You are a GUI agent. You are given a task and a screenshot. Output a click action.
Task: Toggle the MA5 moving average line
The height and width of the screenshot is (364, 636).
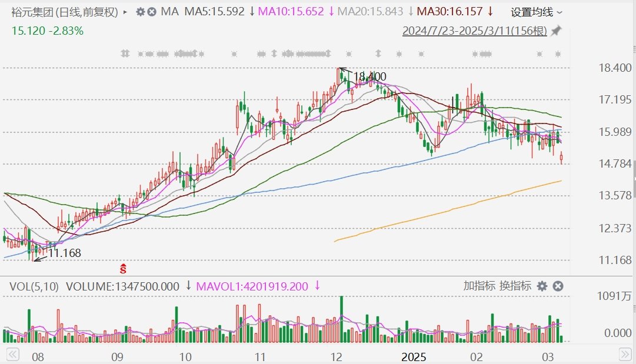point(214,12)
